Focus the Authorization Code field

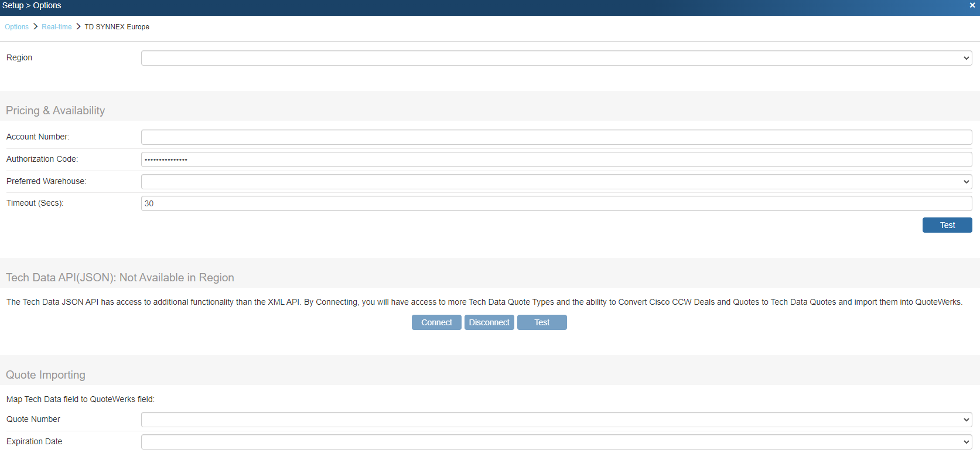[556, 159]
